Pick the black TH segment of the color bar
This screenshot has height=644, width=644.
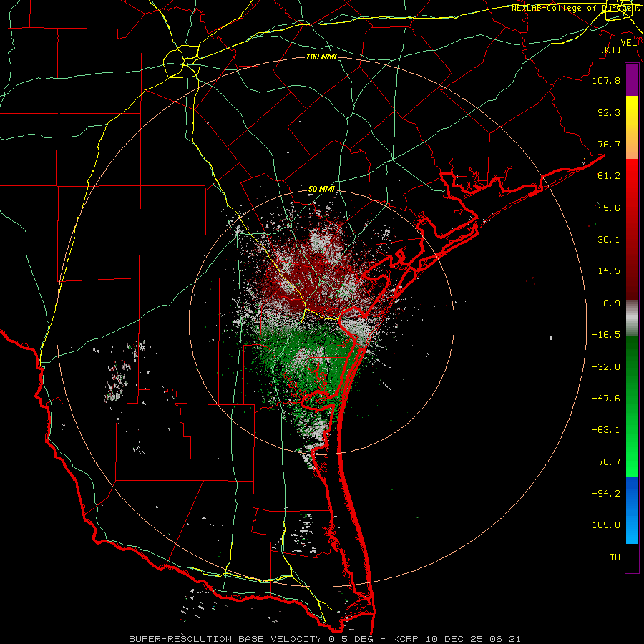point(632,558)
